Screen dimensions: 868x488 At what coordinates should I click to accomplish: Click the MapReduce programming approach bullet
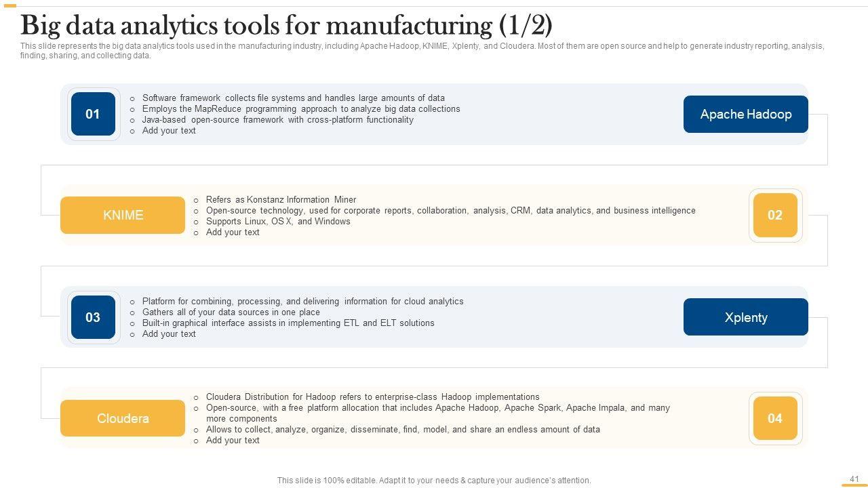pyautogui.click(x=301, y=109)
